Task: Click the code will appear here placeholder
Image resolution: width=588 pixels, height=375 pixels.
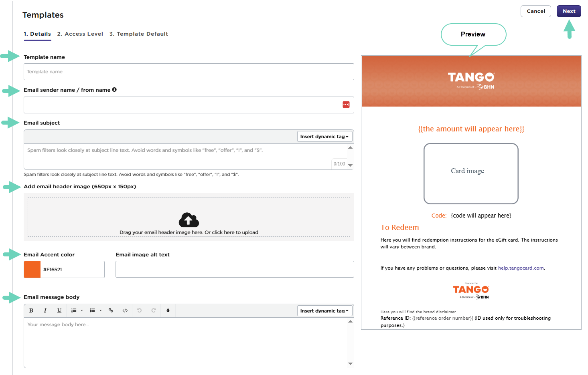Action: pos(481,216)
